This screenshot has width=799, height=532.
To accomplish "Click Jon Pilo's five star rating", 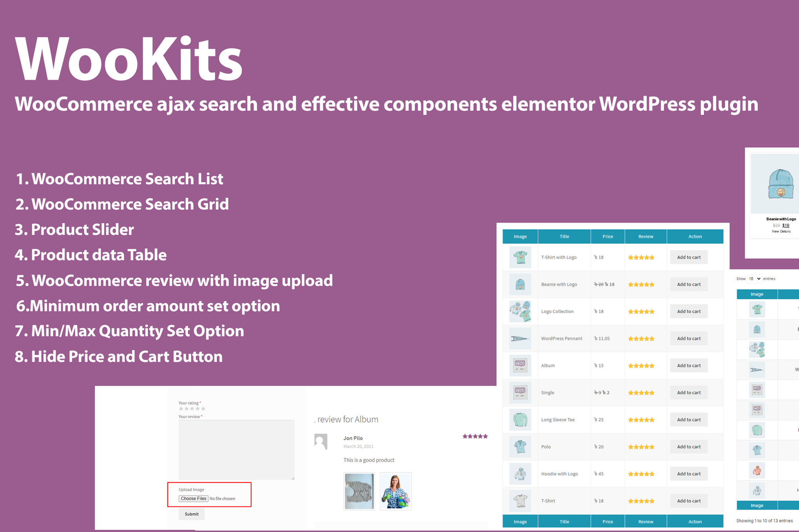I will click(475, 436).
